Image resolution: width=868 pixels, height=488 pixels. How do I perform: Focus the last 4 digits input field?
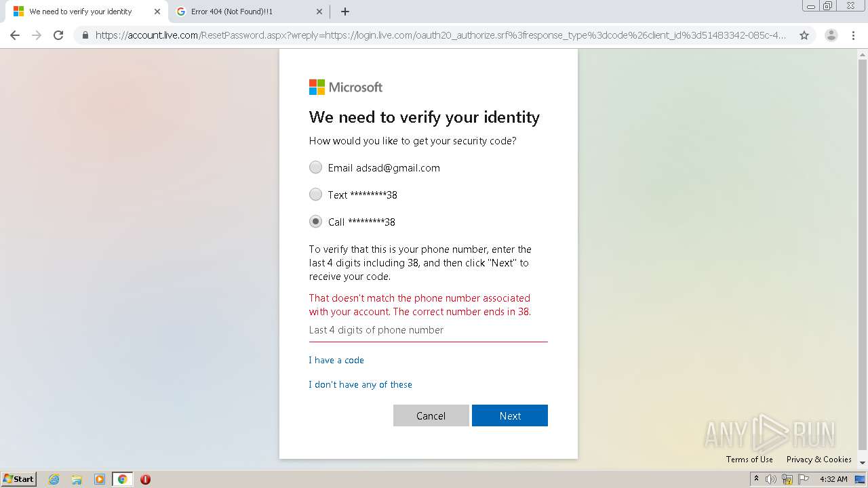click(x=429, y=330)
